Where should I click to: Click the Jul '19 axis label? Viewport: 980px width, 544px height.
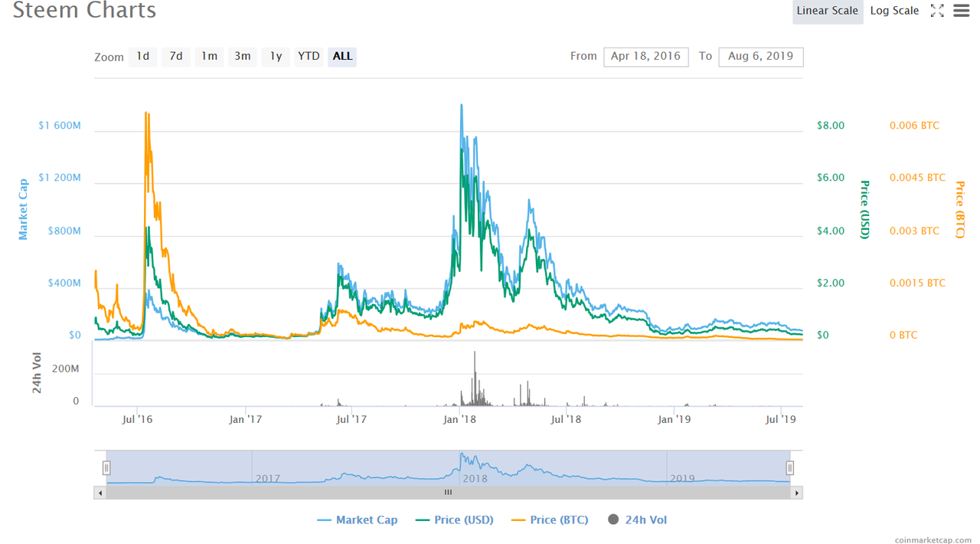coord(780,418)
